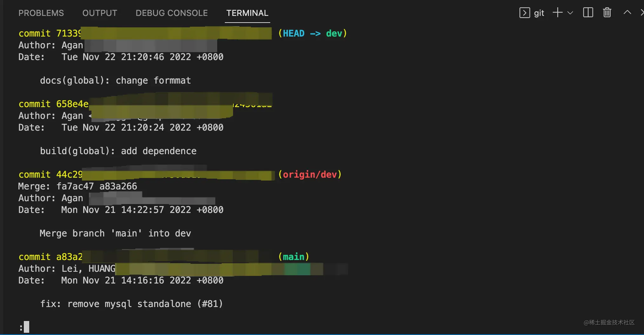
Task: Click the terminal shell icon beside git
Action: (x=524, y=13)
